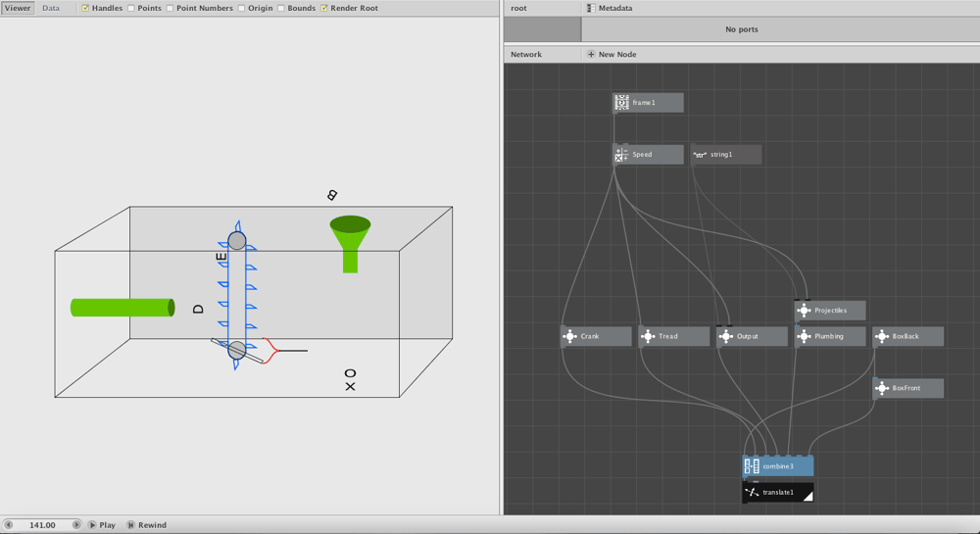
Task: Click the letter O in the viewer
Action: [350, 373]
